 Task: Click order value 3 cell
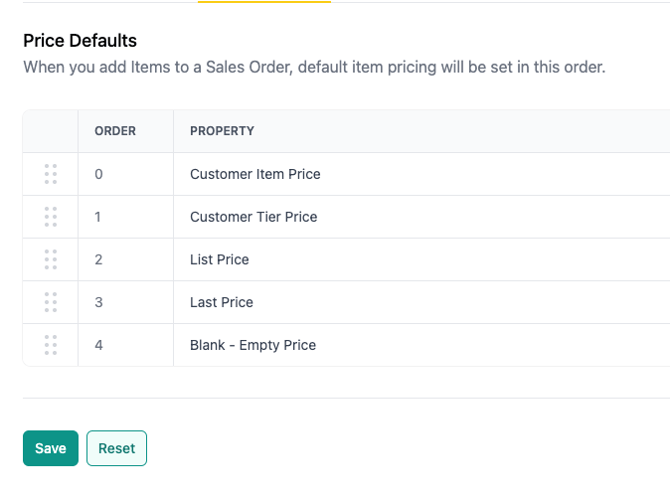[99, 302]
